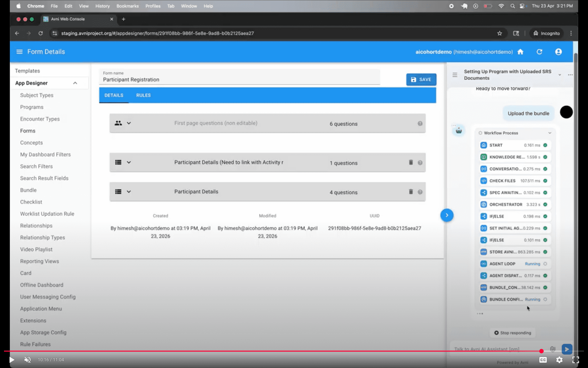
Task: Click the Home icon in blue header
Action: (520, 52)
